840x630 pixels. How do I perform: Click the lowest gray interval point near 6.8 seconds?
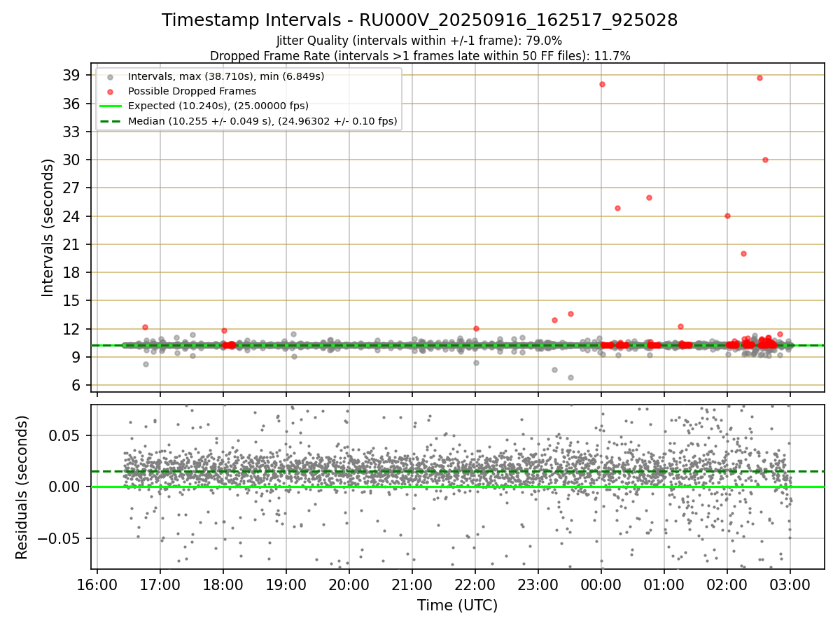pyautogui.click(x=570, y=377)
